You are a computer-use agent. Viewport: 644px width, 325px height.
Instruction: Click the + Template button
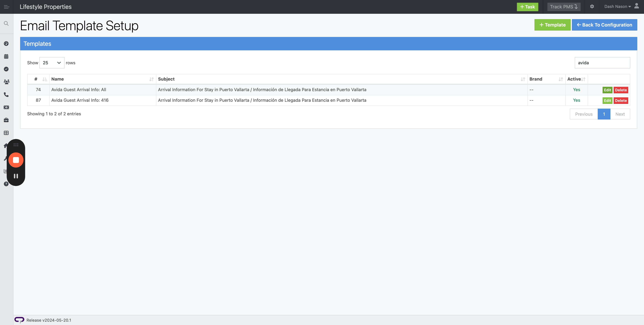click(552, 25)
